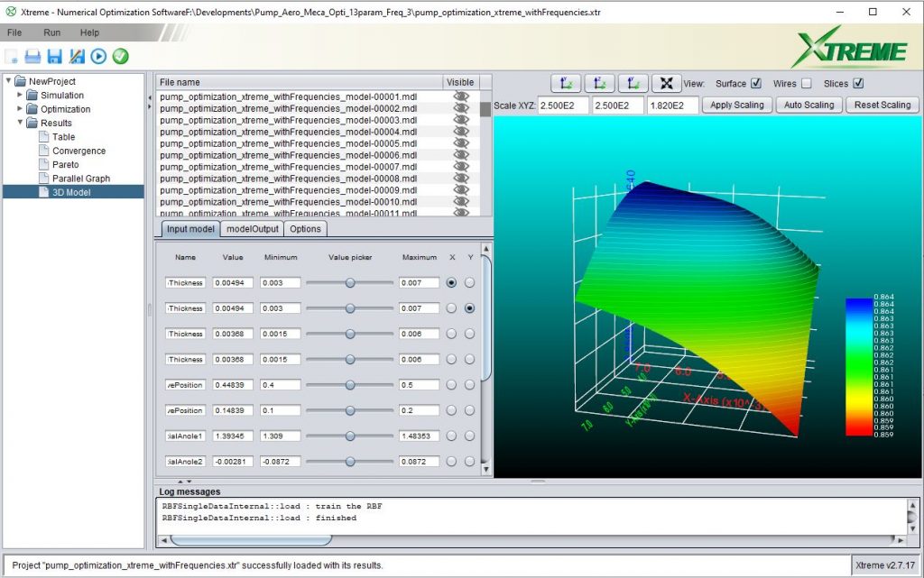The image size is (924, 578).
Task: Click the ialAngle1 value field 1.39345
Action: point(233,436)
